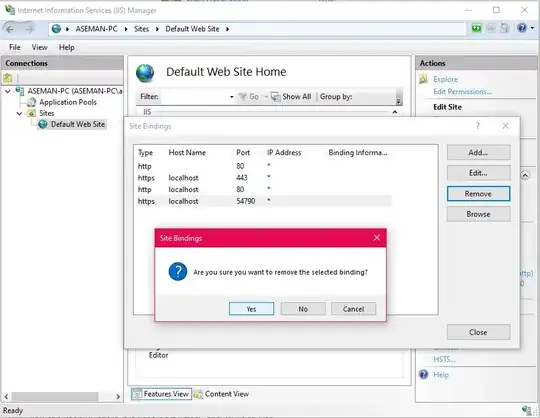This screenshot has height=418, width=540.
Task: Click the Binding Informa... column header
Action: tap(357, 153)
